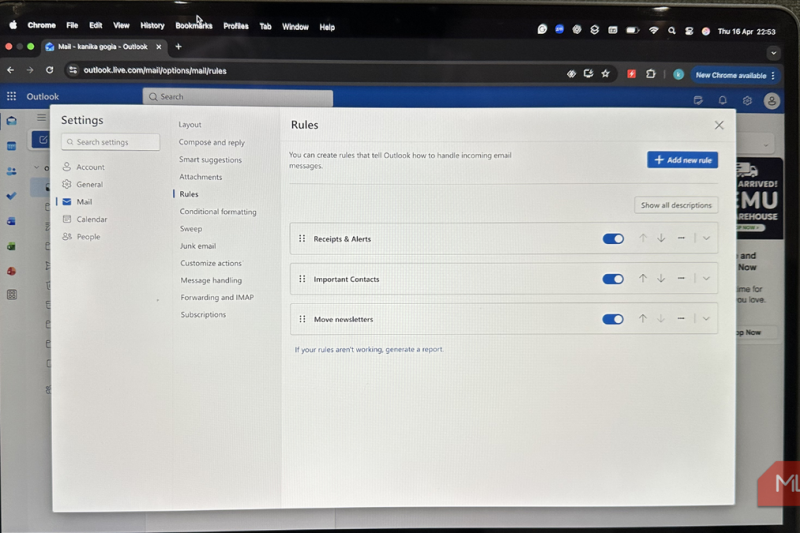The image size is (800, 533).
Task: Delete the Receipts & Alerts rule
Action: pos(681,238)
